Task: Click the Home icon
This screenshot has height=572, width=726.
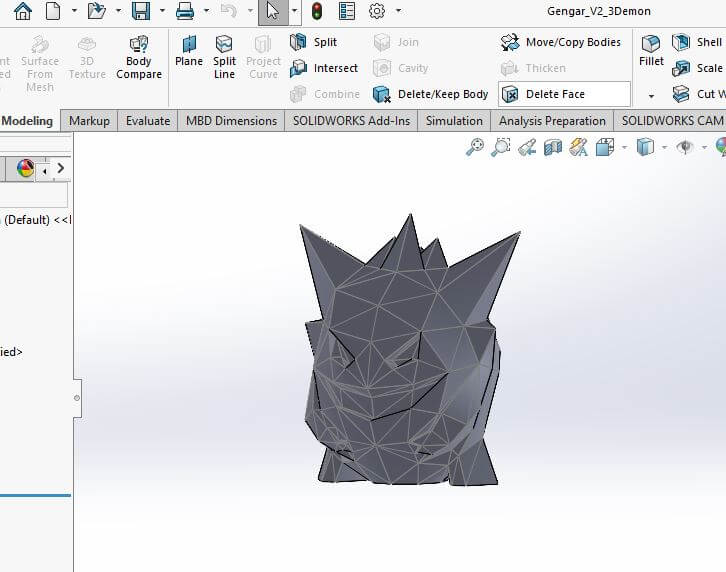Action: (23, 11)
